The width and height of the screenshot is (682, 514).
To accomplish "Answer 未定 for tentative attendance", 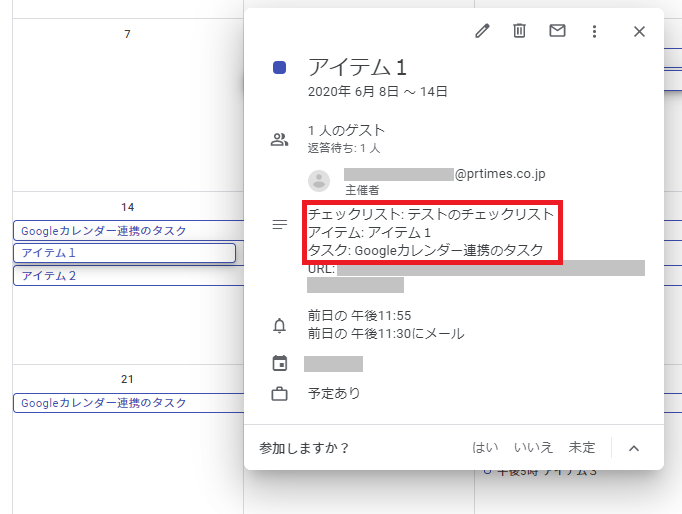I will coord(582,448).
